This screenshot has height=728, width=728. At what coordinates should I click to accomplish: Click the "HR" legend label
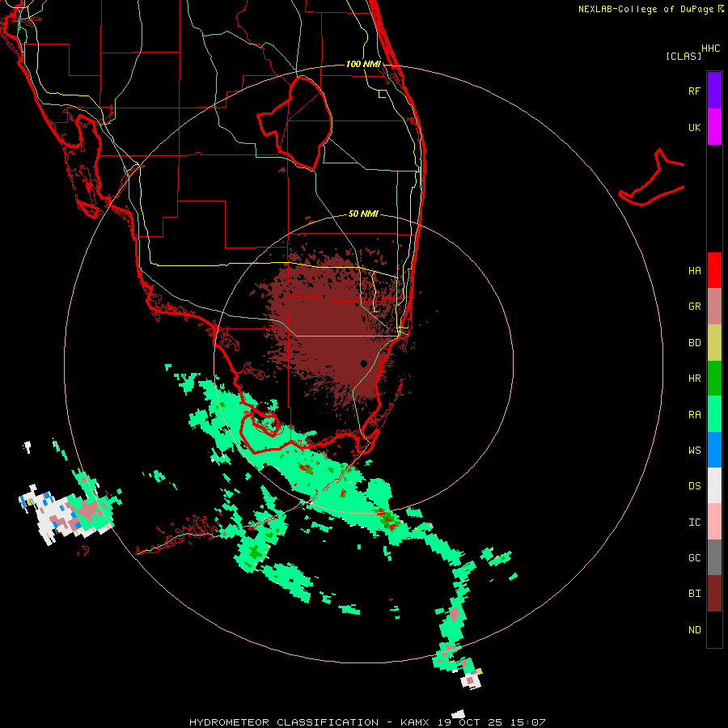point(694,379)
